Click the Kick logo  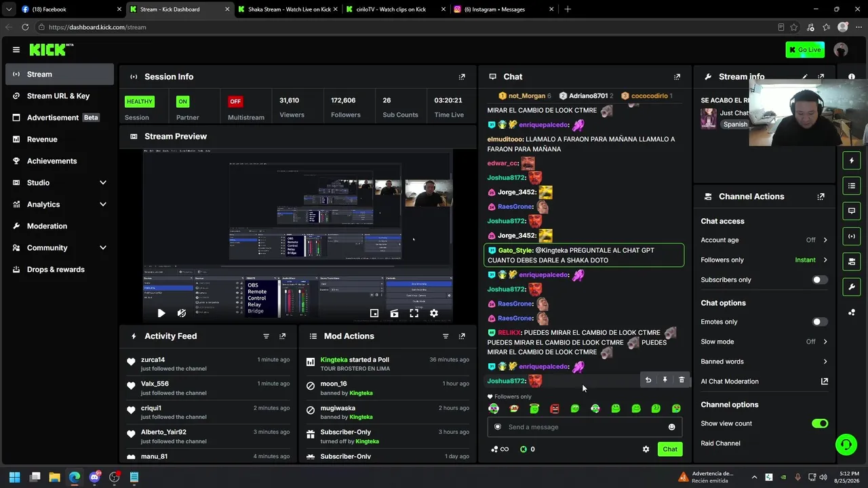tap(51, 49)
